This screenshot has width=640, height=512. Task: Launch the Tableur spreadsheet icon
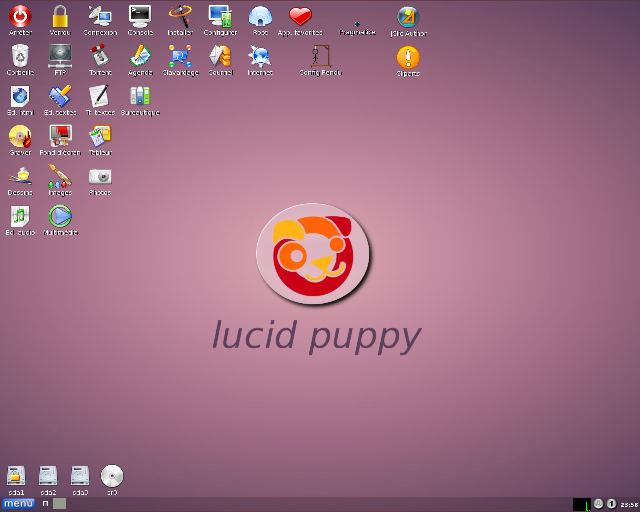[100, 136]
